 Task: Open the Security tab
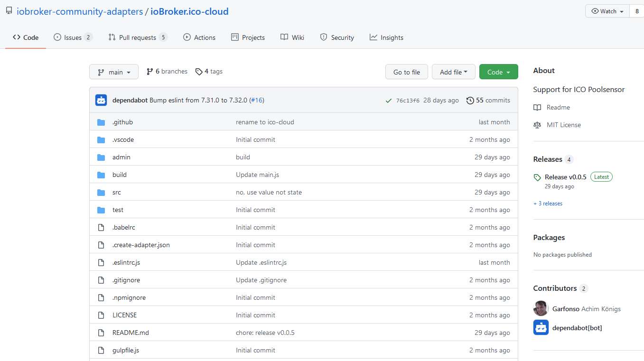click(337, 37)
